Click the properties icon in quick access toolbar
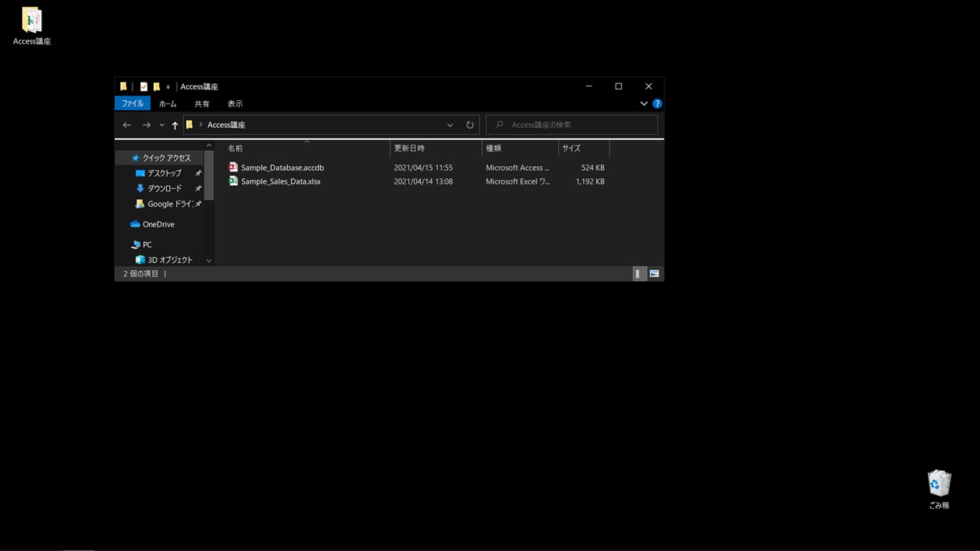Viewport: 980px width, 551px height. (143, 86)
